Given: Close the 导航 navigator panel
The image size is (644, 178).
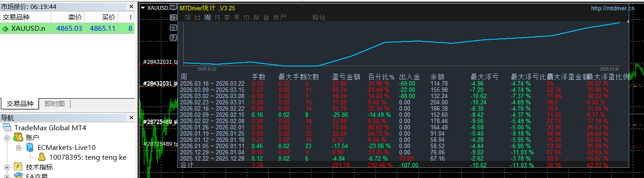Looking at the screenshot, I should [131, 118].
